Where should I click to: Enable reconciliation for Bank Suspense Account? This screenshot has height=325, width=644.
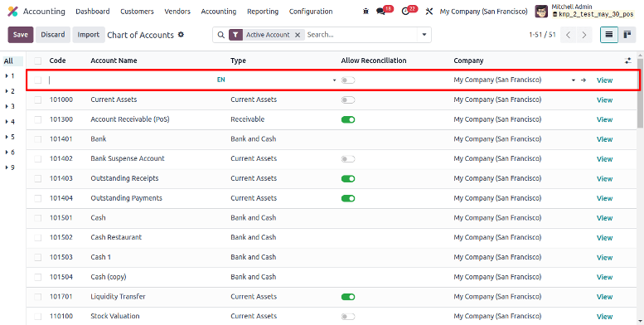348,159
